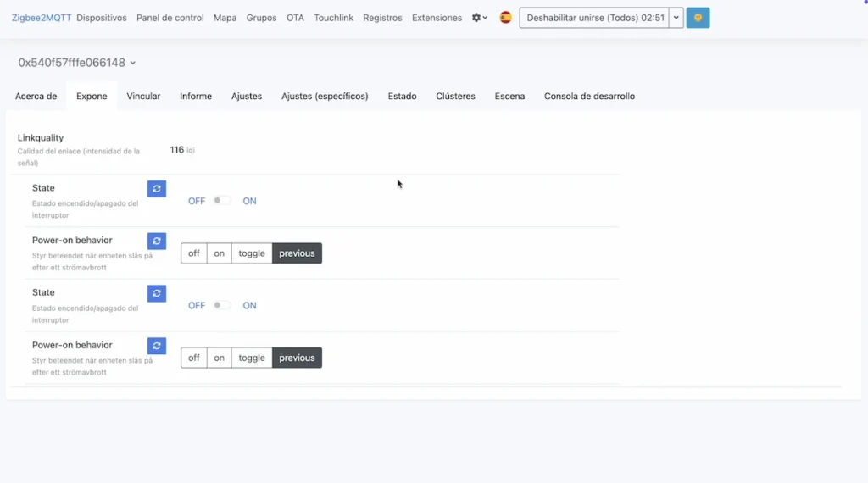Switch to the Clústeres tab
Viewport: 868px width, 483px height.
pyautogui.click(x=455, y=97)
